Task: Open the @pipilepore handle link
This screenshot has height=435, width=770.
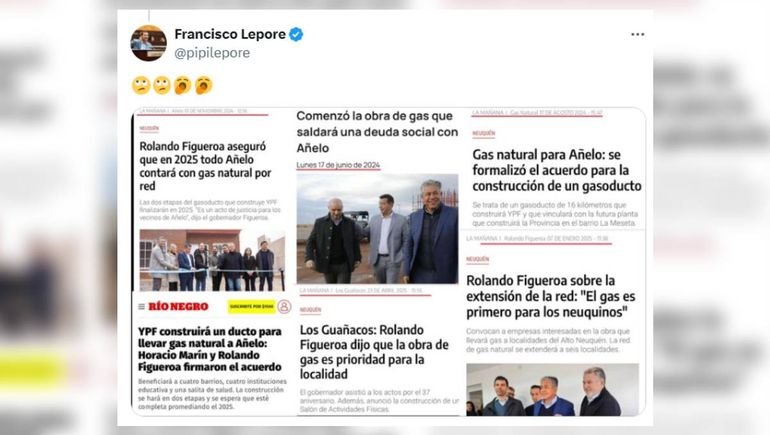Action: pos(212,53)
